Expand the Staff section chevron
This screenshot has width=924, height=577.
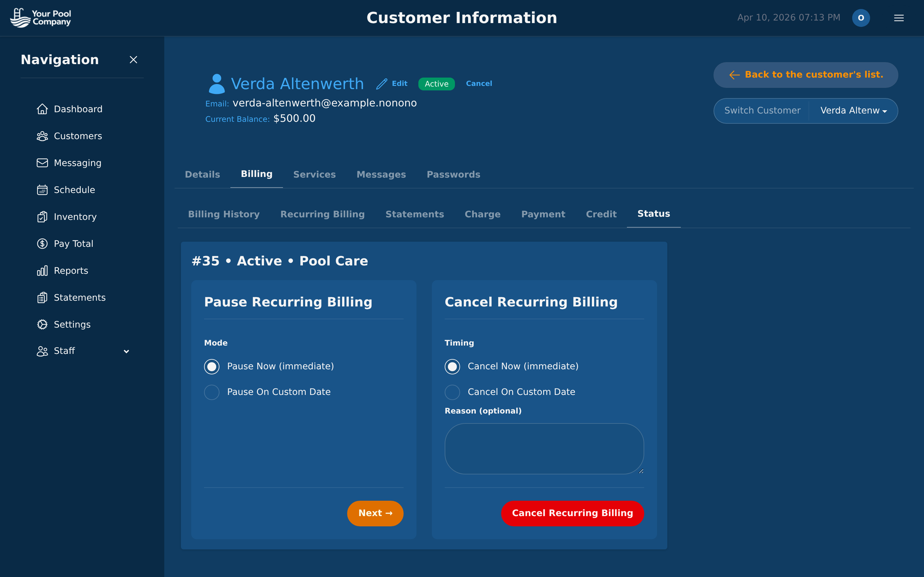click(126, 351)
